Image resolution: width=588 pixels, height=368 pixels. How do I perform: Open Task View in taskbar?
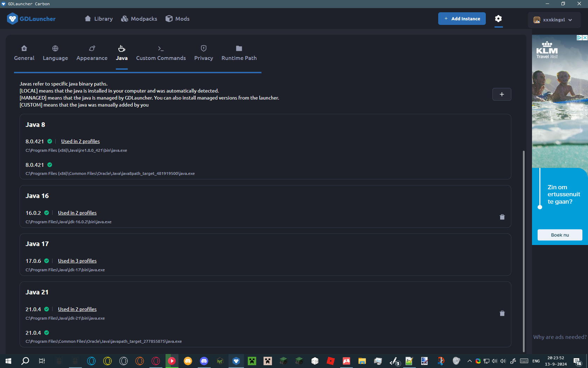pos(42,361)
